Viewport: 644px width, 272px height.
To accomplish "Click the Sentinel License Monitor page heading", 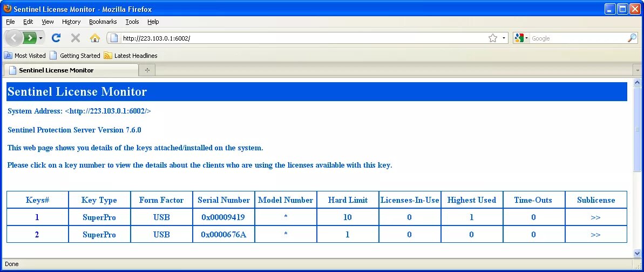I will (77, 91).
